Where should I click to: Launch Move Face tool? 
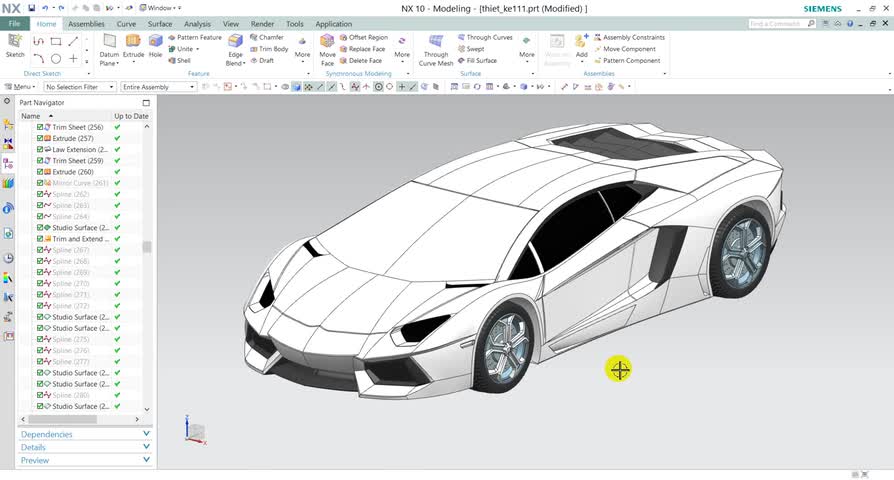coord(327,50)
